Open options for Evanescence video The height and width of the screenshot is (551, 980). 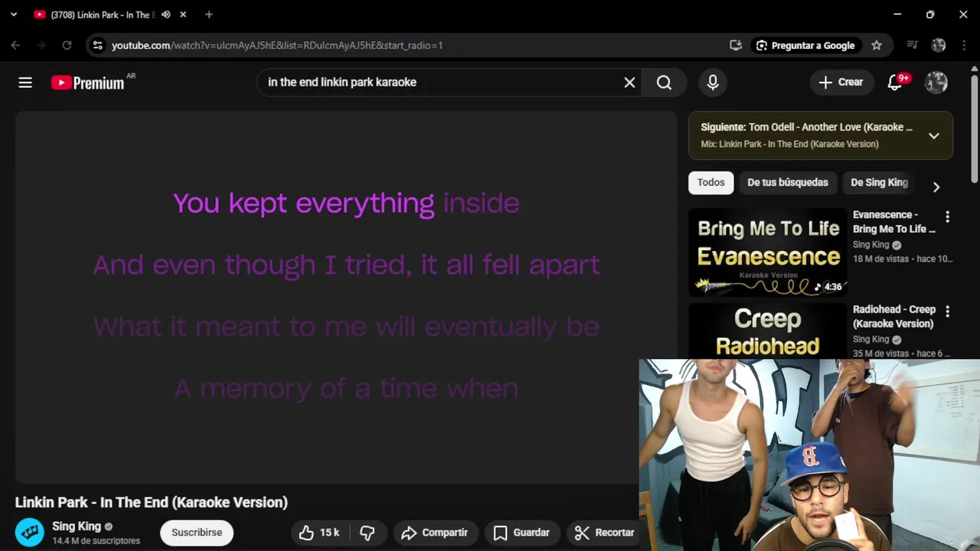coord(947,217)
